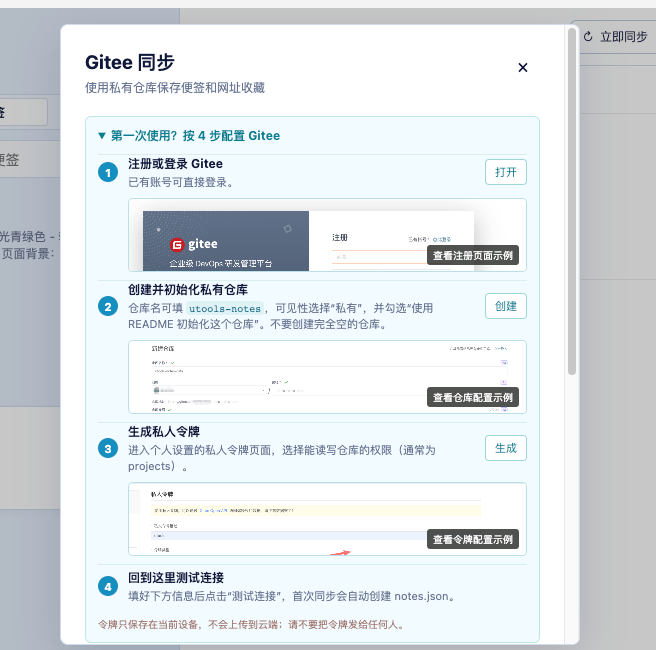Click the gitee logo in registration preview
The height and width of the screenshot is (650, 656).
point(194,244)
